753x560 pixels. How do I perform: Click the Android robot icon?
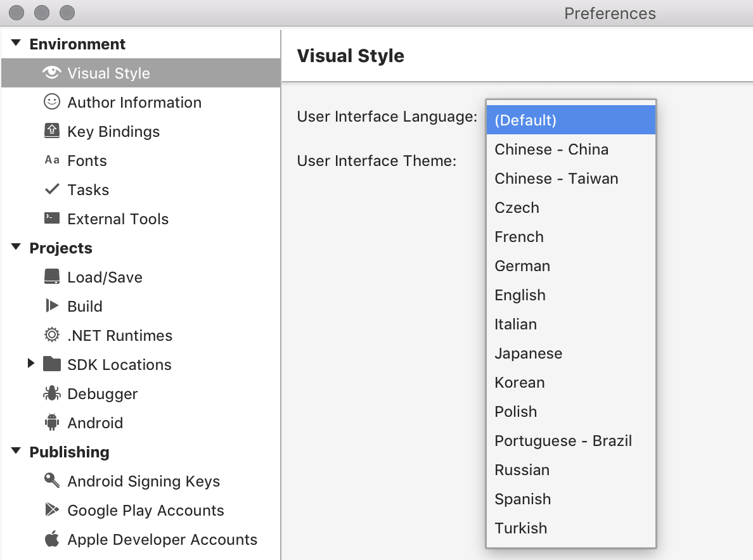point(52,423)
